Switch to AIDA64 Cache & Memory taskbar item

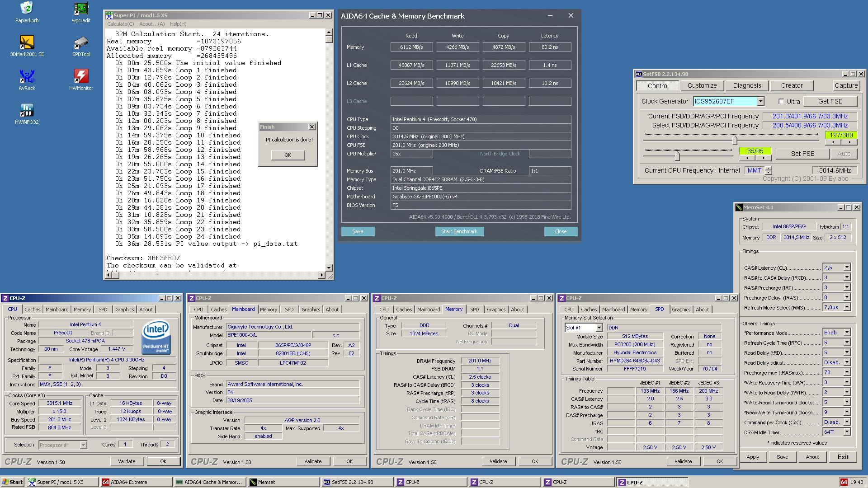[210, 482]
